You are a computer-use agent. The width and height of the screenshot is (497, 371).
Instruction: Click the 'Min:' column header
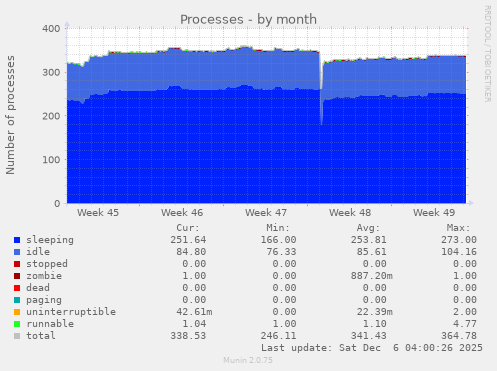278,228
